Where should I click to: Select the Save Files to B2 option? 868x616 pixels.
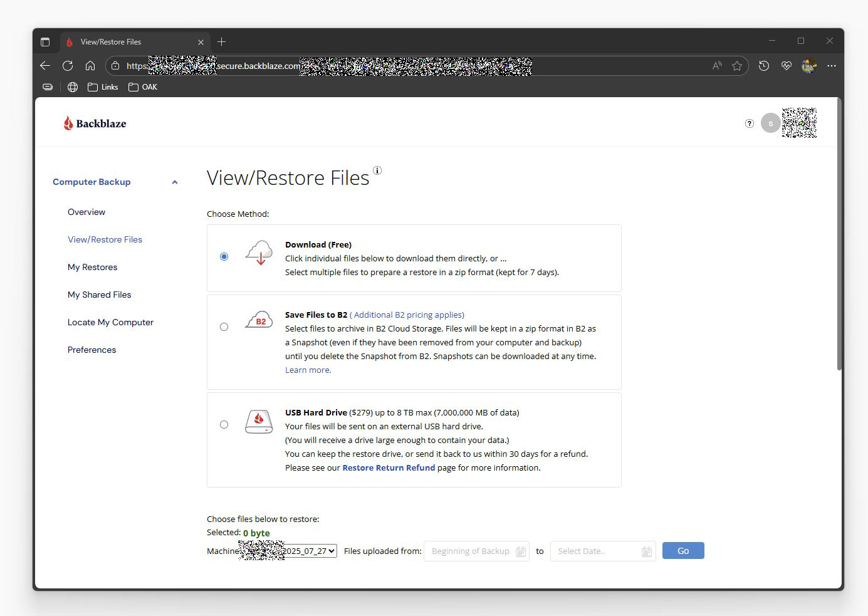pyautogui.click(x=224, y=327)
